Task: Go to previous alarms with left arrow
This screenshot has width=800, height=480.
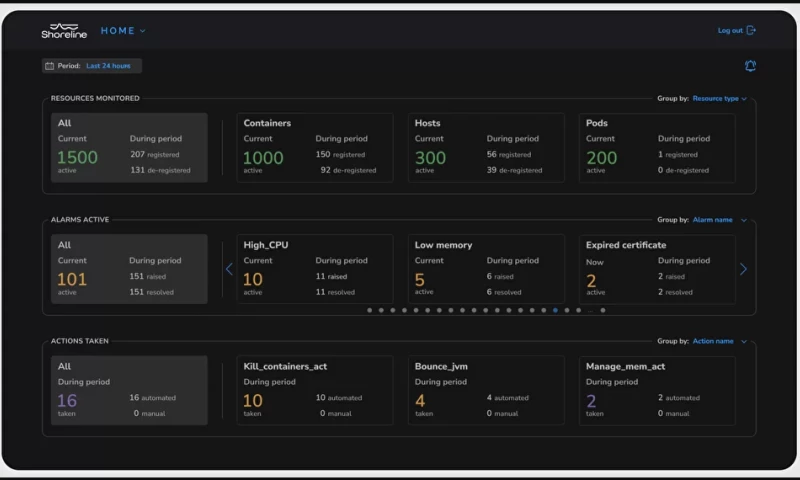Action: coord(229,269)
